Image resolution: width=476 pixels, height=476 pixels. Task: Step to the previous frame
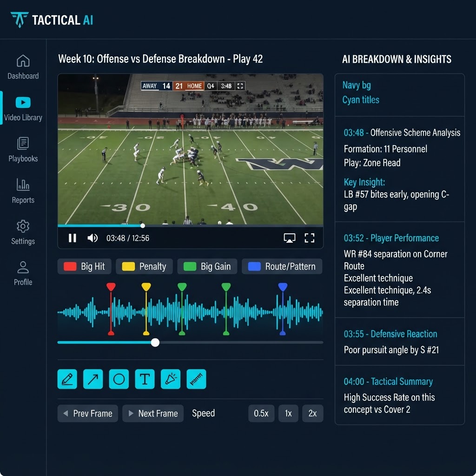coord(88,413)
